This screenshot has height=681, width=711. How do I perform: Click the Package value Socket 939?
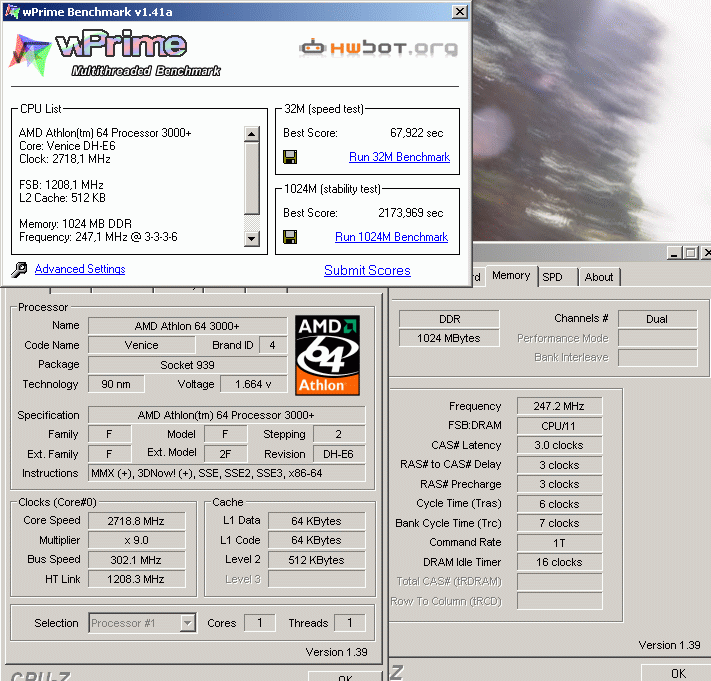click(187, 365)
